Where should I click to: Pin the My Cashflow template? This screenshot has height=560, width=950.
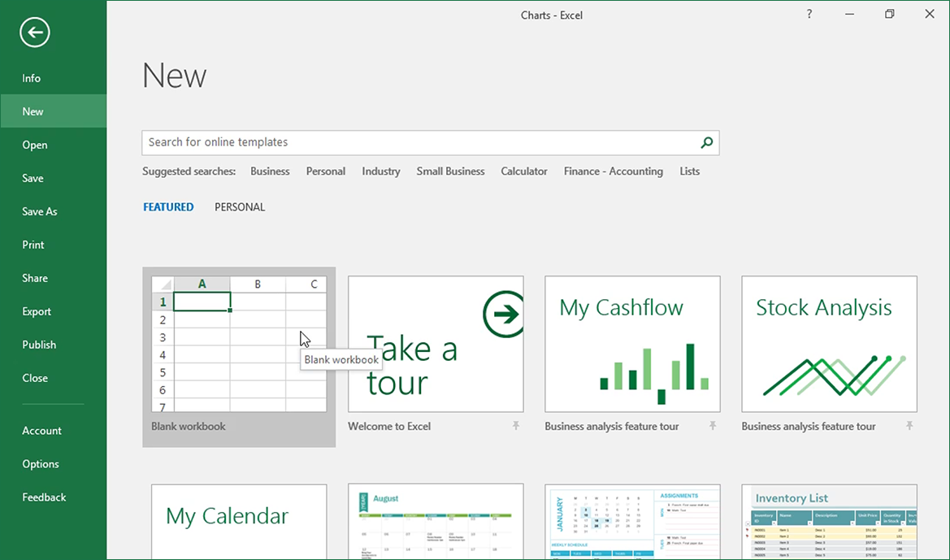(x=712, y=426)
